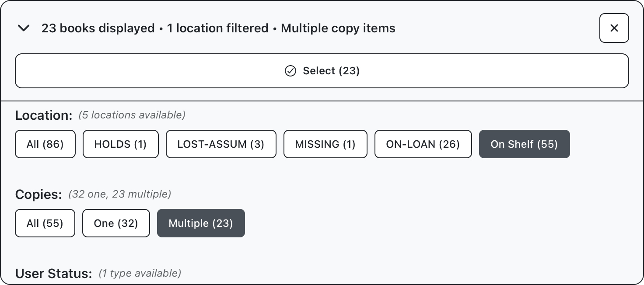Click the "5 locations available" hint

click(132, 115)
